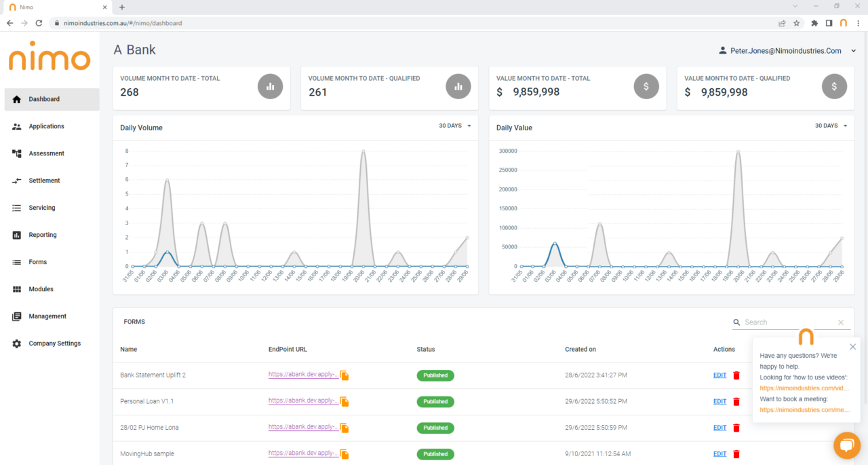Screen dimensions: 868x465
Task: Open the Management section
Action: coord(47,316)
